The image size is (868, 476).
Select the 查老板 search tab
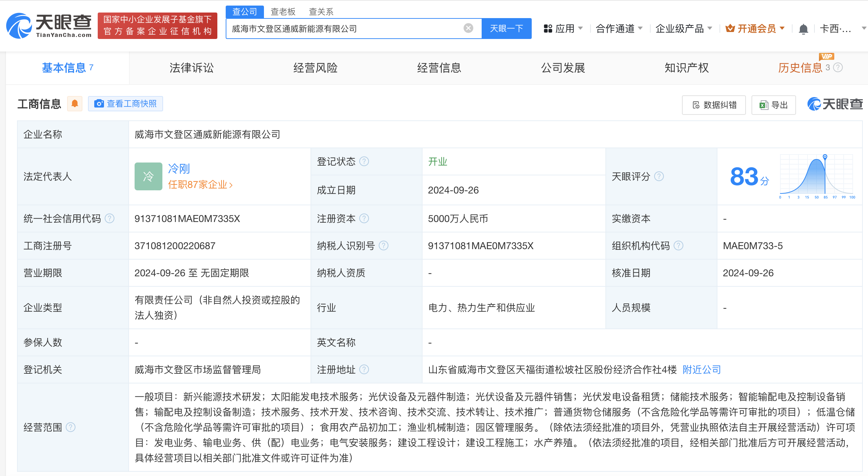tap(283, 12)
